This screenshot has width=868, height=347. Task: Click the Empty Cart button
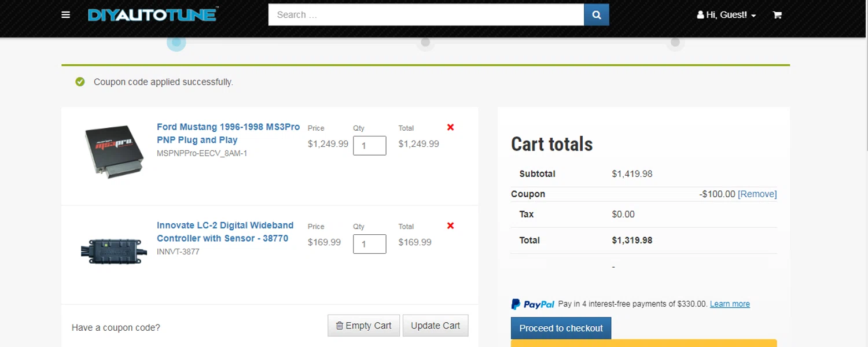pos(363,326)
